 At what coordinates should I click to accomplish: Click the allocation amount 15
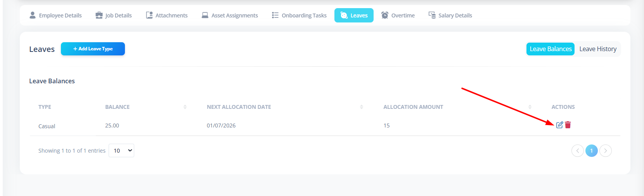[x=386, y=126]
